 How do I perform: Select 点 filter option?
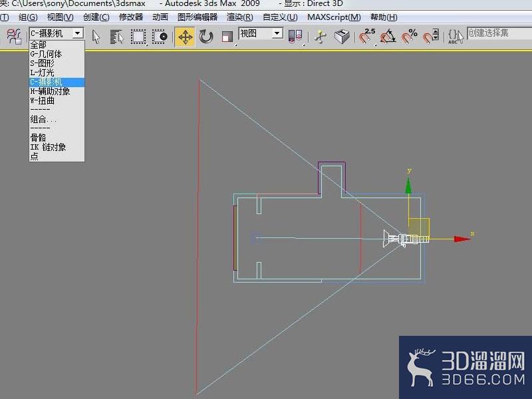coord(57,156)
